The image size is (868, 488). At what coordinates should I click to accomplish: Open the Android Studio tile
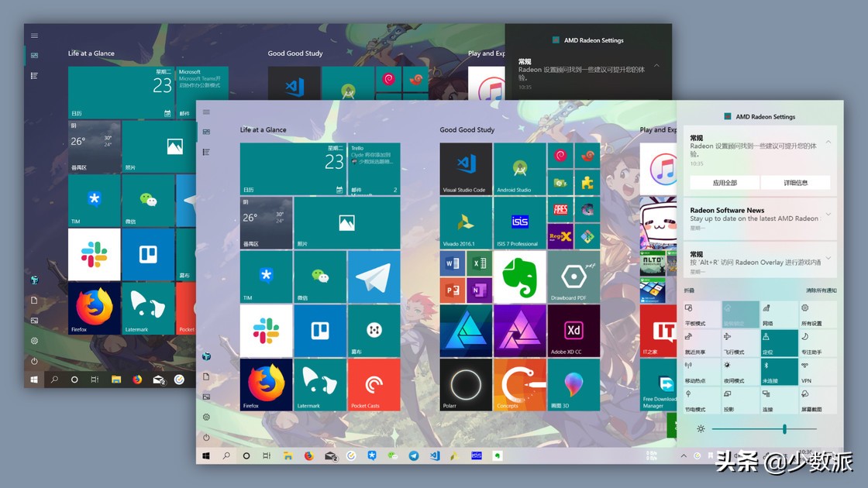519,168
